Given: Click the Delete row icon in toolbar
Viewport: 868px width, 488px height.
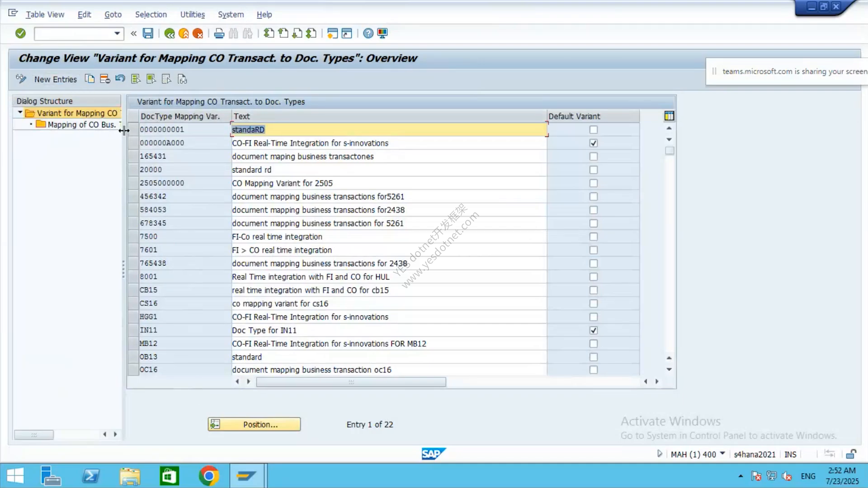Looking at the screenshot, I should click(105, 79).
